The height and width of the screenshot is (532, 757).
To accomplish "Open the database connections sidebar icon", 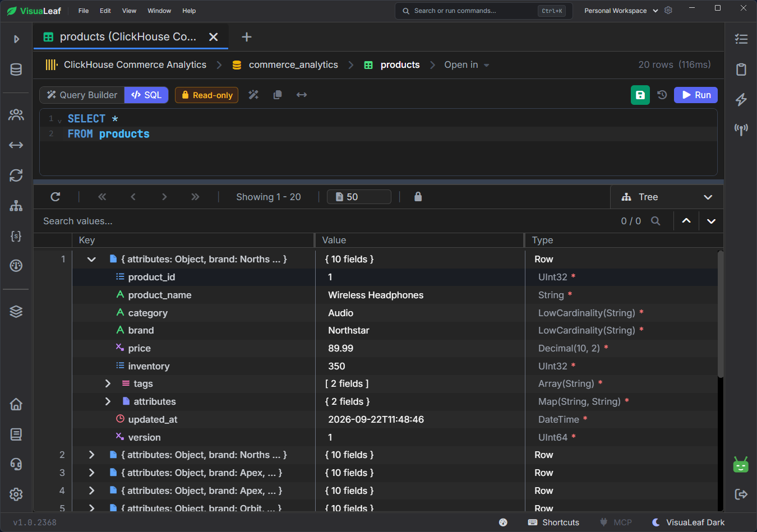I will coord(16,70).
